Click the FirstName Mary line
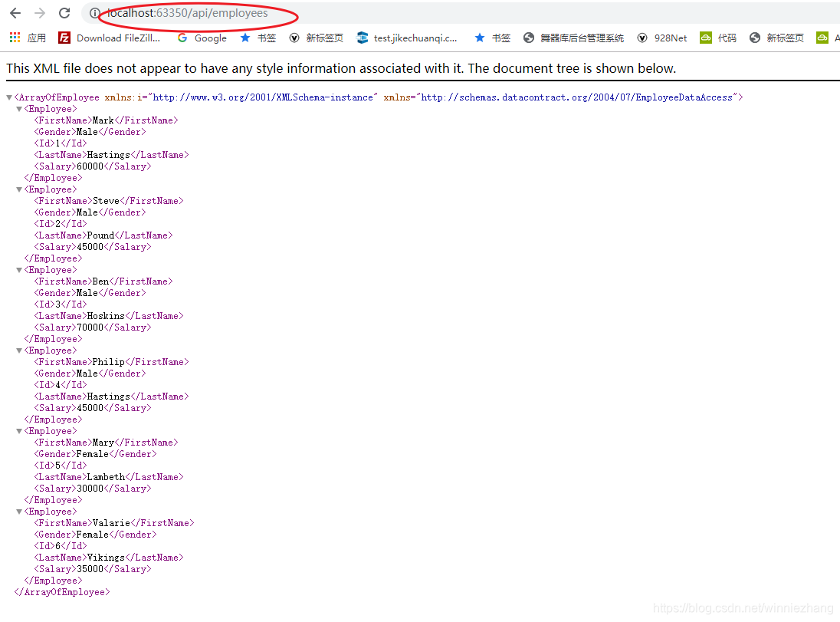This screenshot has height=622, width=840. pyautogui.click(x=106, y=443)
